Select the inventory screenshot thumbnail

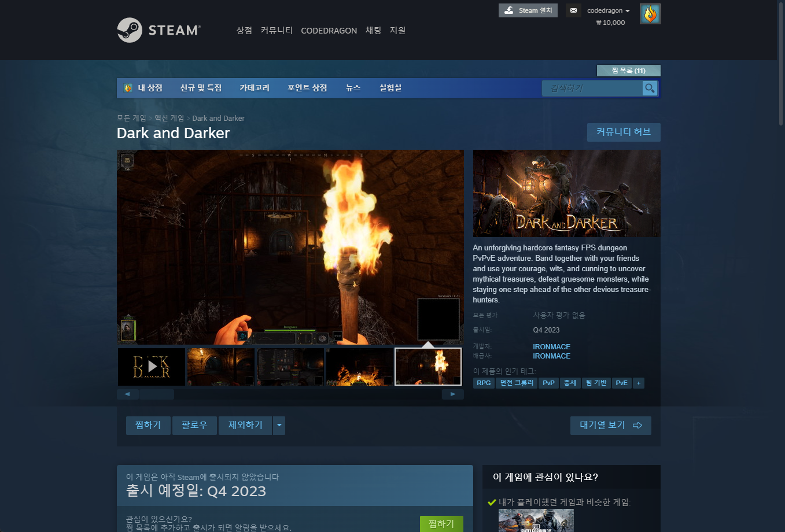coord(290,367)
